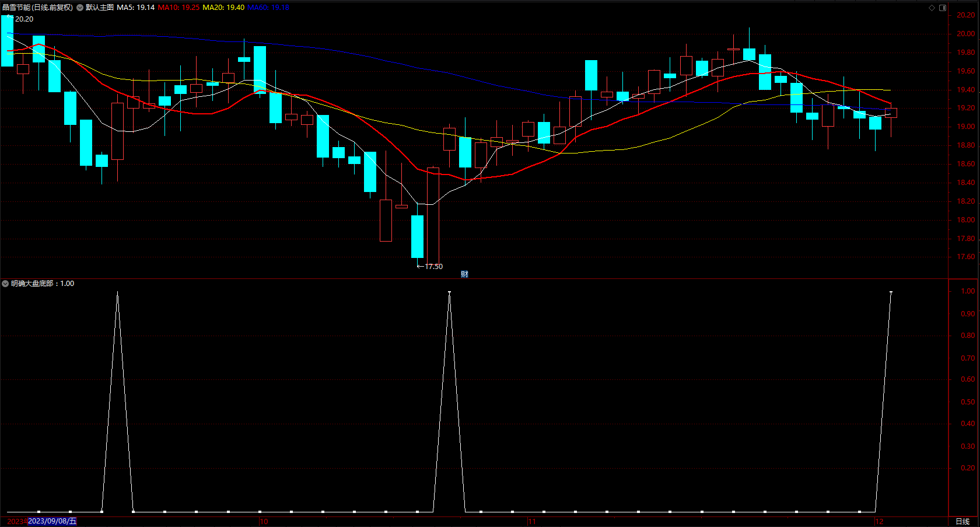Select the MA60: 19.18 indicator label
This screenshot has width=980, height=527.
click(268, 8)
